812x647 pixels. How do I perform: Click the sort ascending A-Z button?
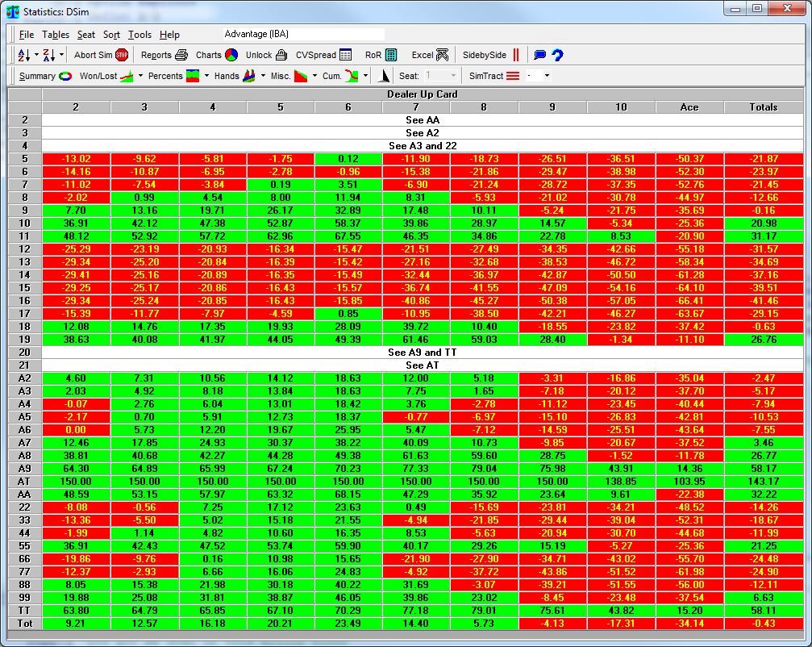coord(23,55)
